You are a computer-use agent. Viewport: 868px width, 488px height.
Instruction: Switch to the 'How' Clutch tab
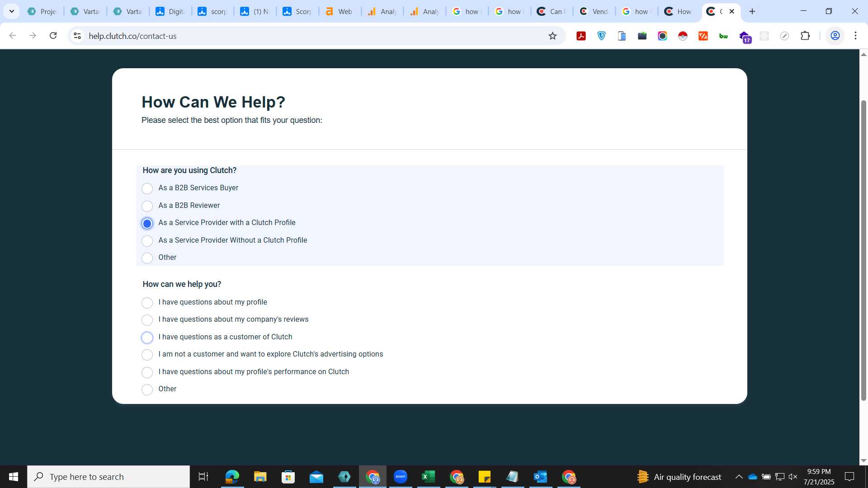coord(679,11)
